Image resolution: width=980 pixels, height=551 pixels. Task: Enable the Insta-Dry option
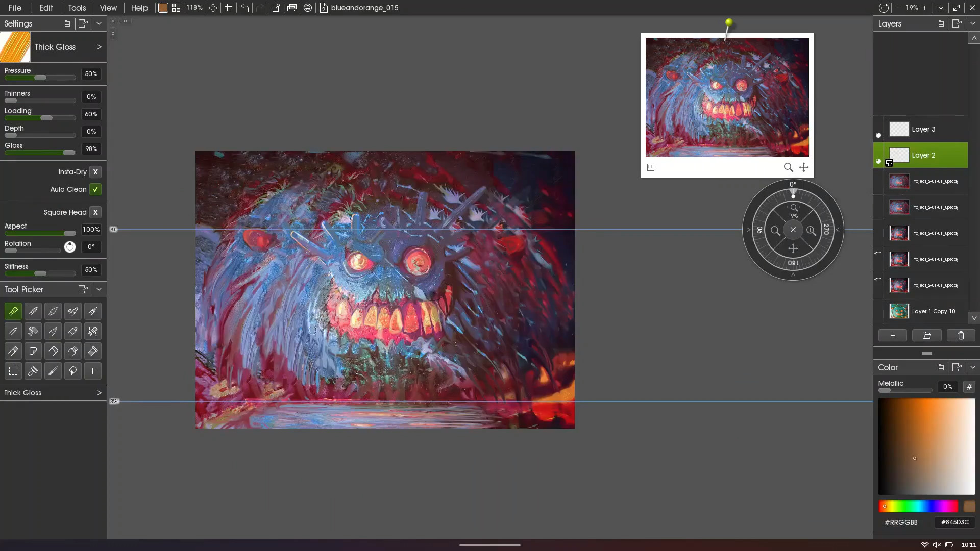click(95, 172)
